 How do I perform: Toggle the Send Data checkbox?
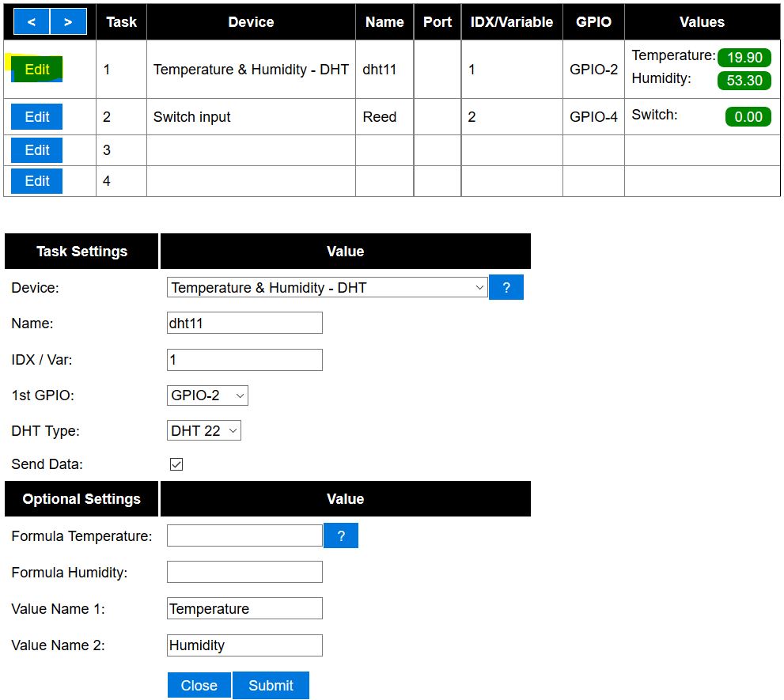(x=176, y=464)
